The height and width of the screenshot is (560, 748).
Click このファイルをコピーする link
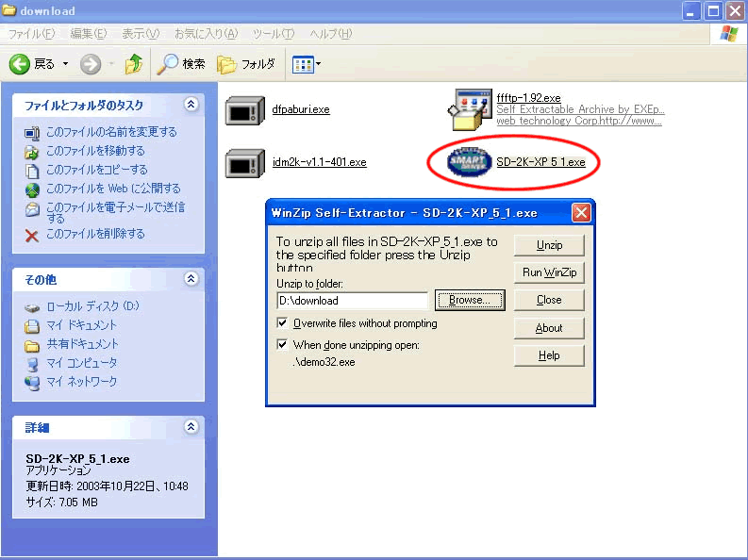[97, 170]
